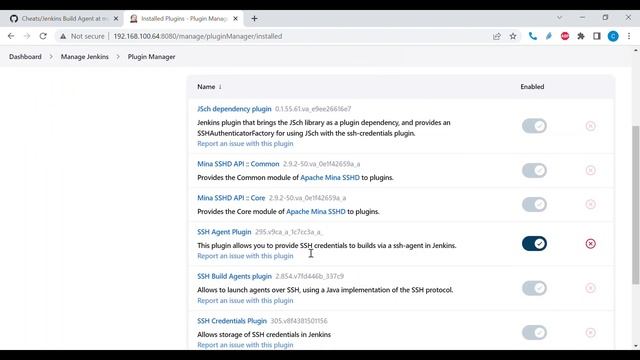Click uninstall icon for Mina SSHD API Common
The width and height of the screenshot is (640, 360).
(590, 170)
